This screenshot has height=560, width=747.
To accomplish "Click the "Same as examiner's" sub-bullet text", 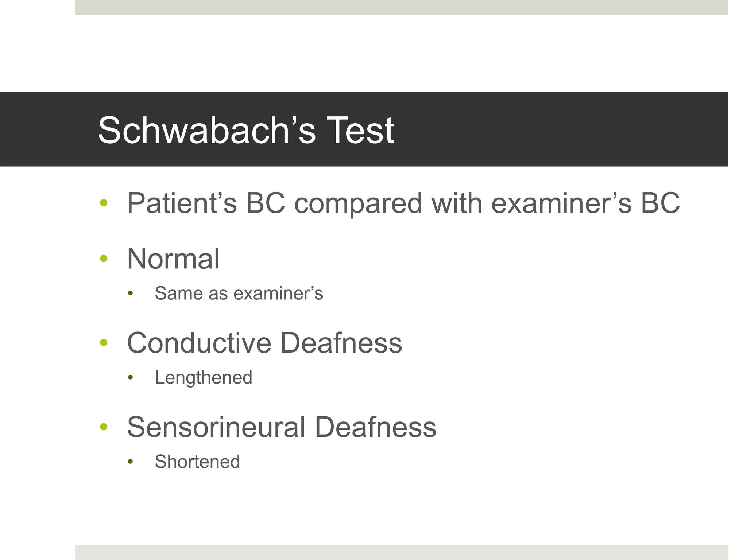I will pyautogui.click(x=239, y=293).
